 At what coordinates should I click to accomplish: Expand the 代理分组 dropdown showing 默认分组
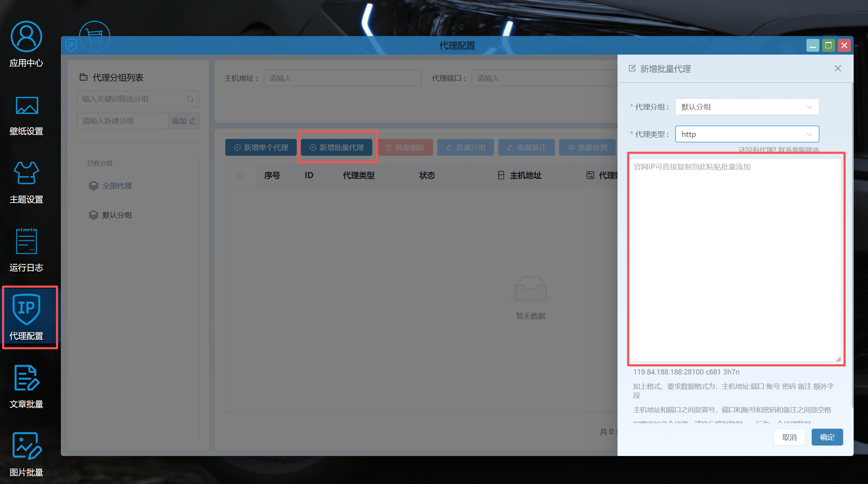(x=747, y=107)
